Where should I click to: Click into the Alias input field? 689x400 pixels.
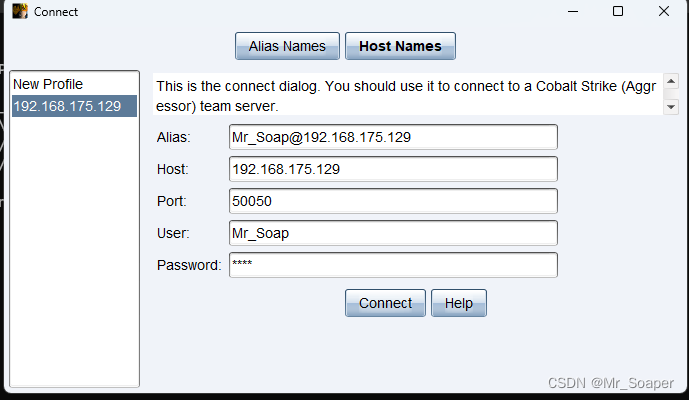(392, 137)
